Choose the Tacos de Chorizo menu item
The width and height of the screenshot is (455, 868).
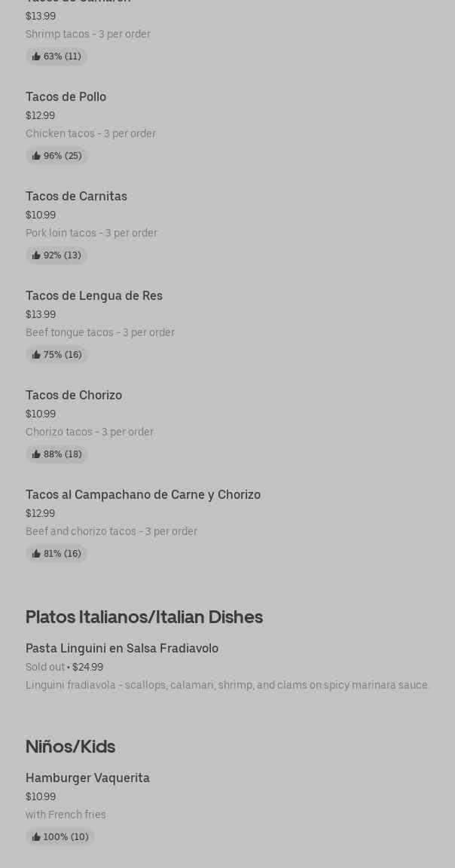(x=74, y=395)
